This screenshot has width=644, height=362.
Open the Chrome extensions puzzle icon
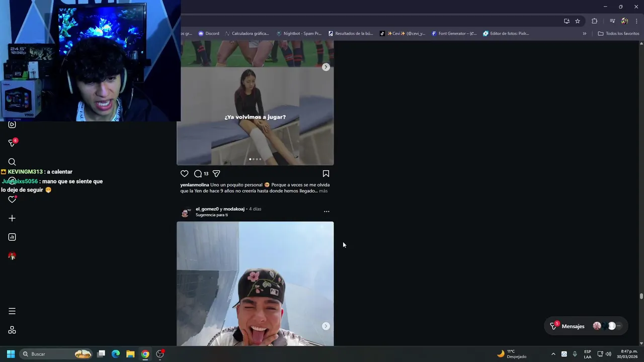click(x=594, y=21)
